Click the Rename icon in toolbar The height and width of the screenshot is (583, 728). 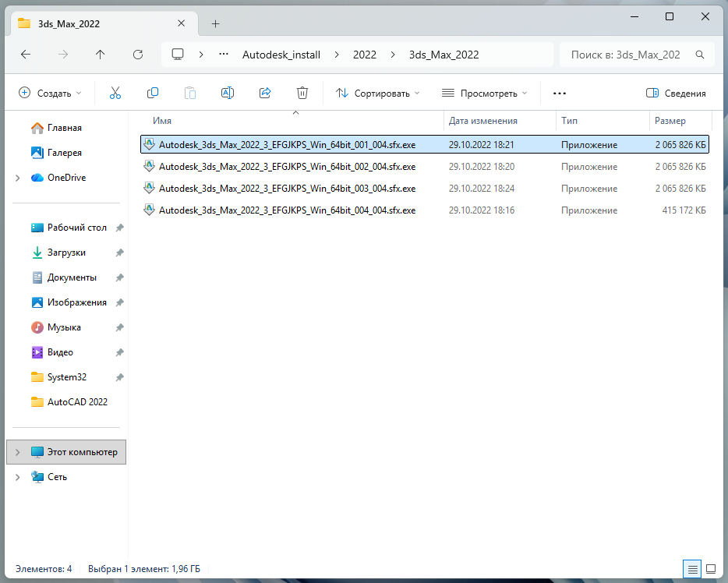click(x=228, y=94)
